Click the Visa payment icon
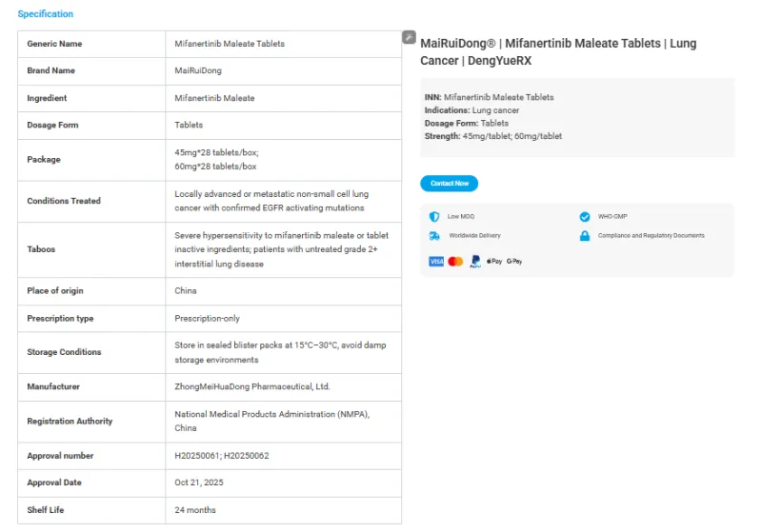Screen dimensions: 762x532 click(436, 262)
